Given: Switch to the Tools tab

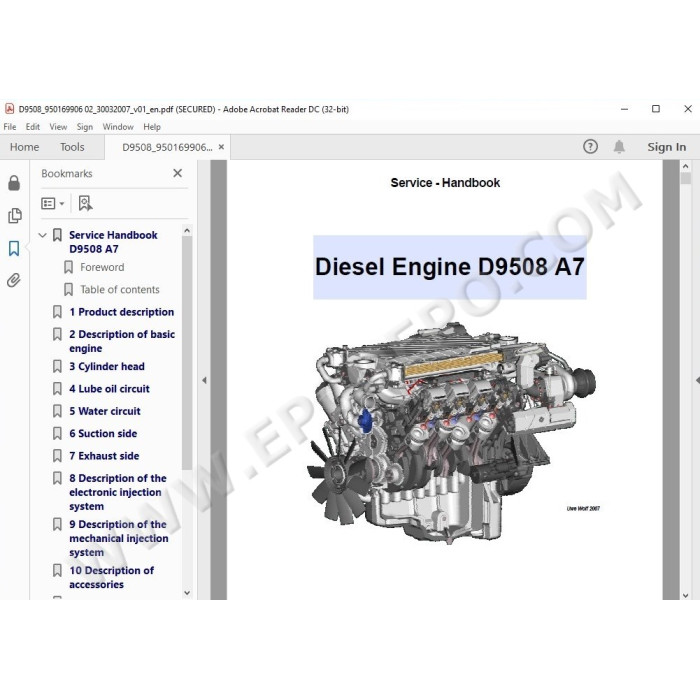Looking at the screenshot, I should tap(72, 147).
